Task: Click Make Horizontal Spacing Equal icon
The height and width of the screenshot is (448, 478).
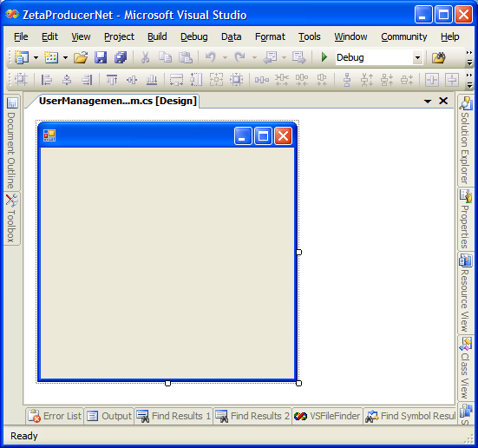Action: [x=262, y=80]
